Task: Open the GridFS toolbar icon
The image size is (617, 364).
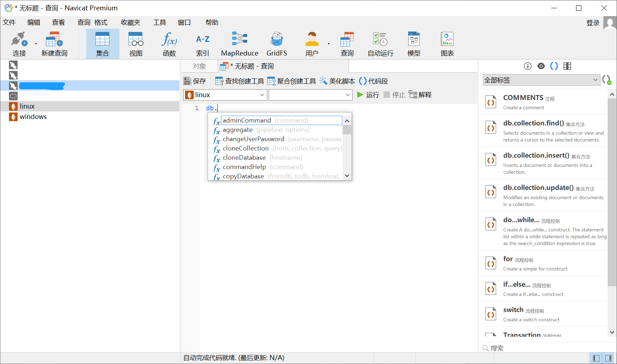Action: point(277,44)
